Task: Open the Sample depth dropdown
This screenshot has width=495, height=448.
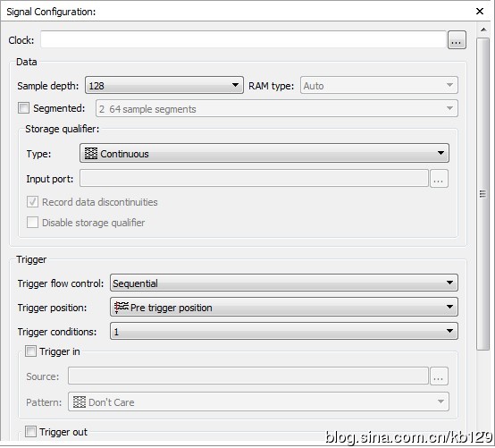Action: pyautogui.click(x=164, y=85)
